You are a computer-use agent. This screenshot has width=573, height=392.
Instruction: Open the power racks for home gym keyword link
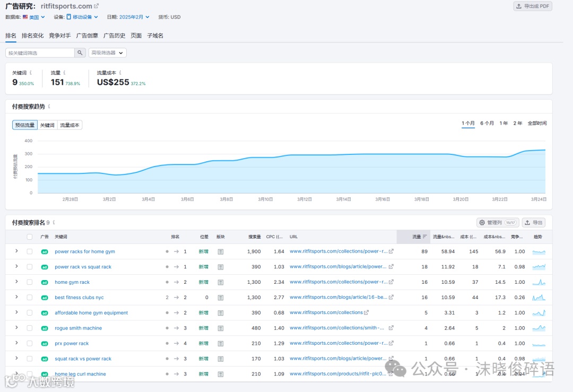[x=85, y=252]
